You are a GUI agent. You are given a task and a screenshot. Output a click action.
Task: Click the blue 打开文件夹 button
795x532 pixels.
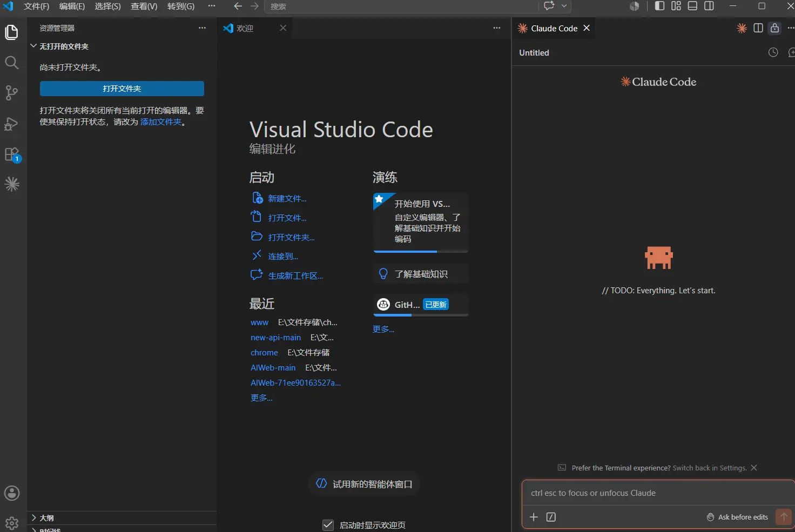122,89
